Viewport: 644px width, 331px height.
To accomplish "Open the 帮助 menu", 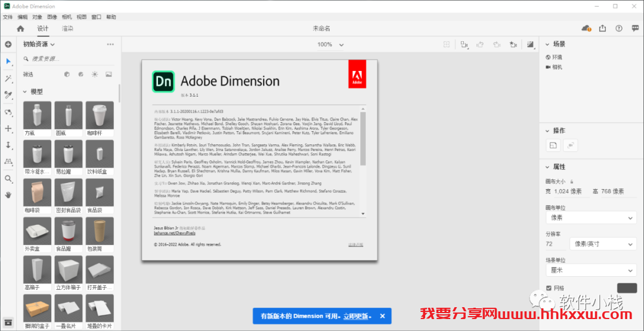I will [x=111, y=17].
